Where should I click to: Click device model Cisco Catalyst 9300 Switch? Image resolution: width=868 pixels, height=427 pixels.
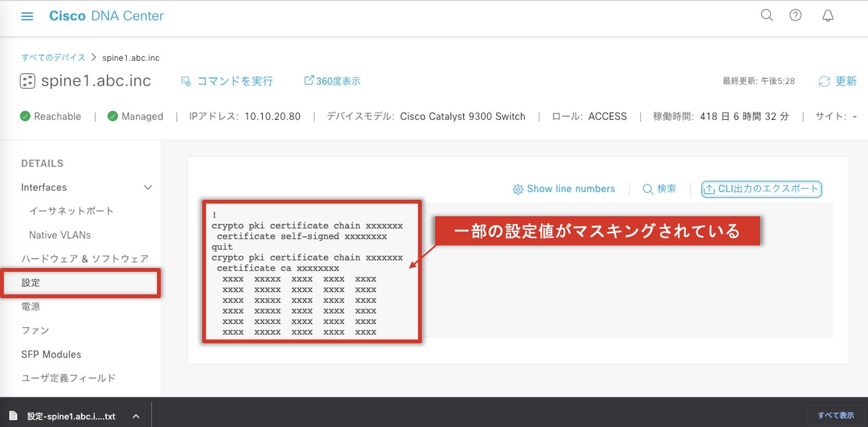tap(463, 116)
